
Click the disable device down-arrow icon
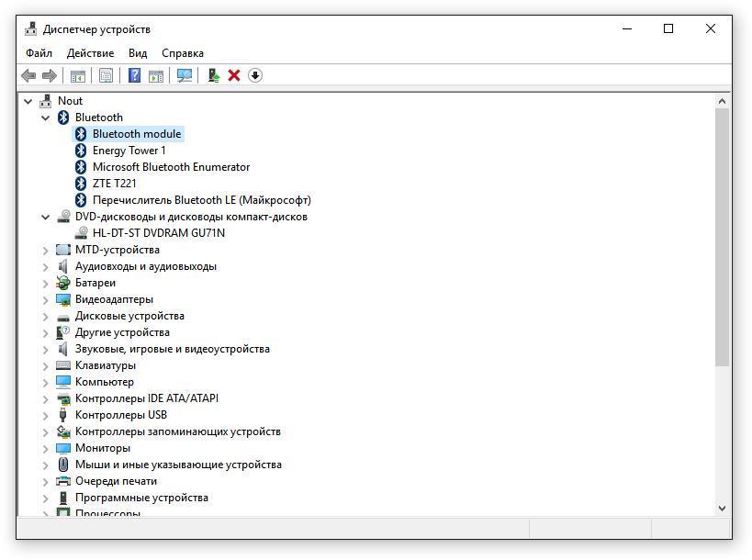click(x=255, y=75)
